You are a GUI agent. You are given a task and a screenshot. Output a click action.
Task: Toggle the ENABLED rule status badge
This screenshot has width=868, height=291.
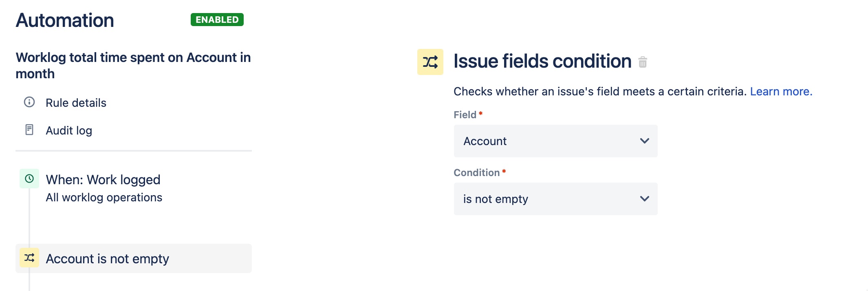217,20
